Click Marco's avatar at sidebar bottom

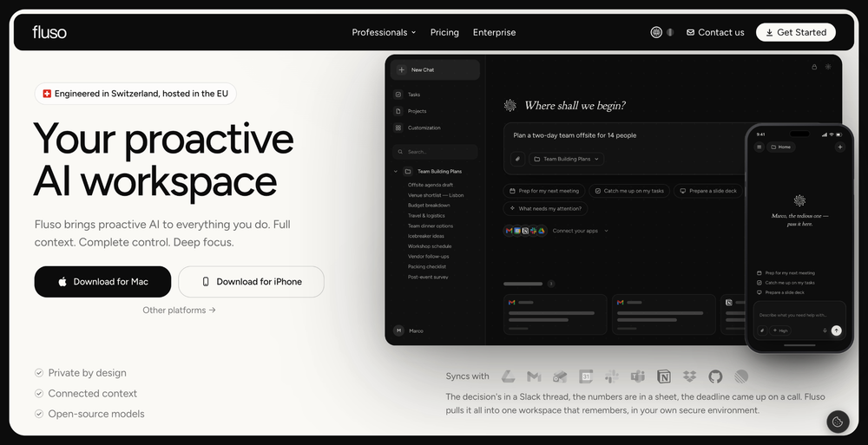point(398,330)
